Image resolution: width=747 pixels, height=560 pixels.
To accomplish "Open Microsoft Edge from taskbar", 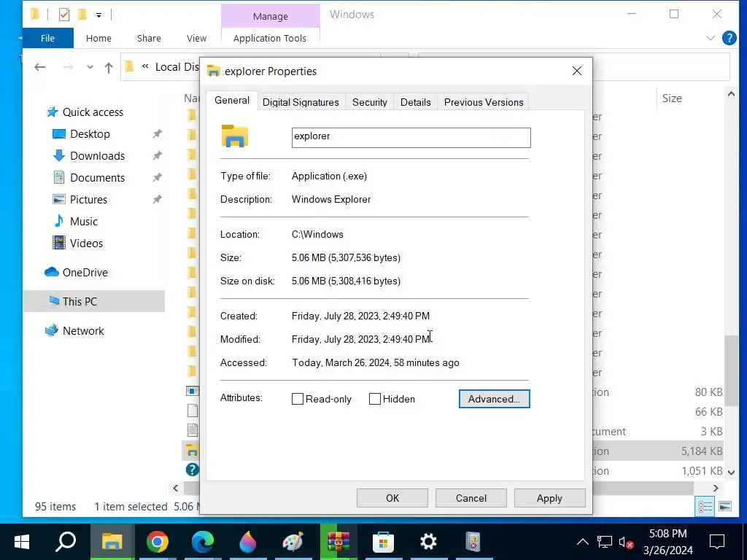I will coord(203,542).
